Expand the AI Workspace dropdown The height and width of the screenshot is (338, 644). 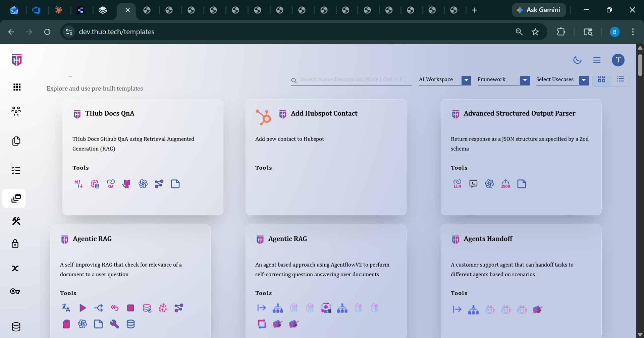[466, 80]
